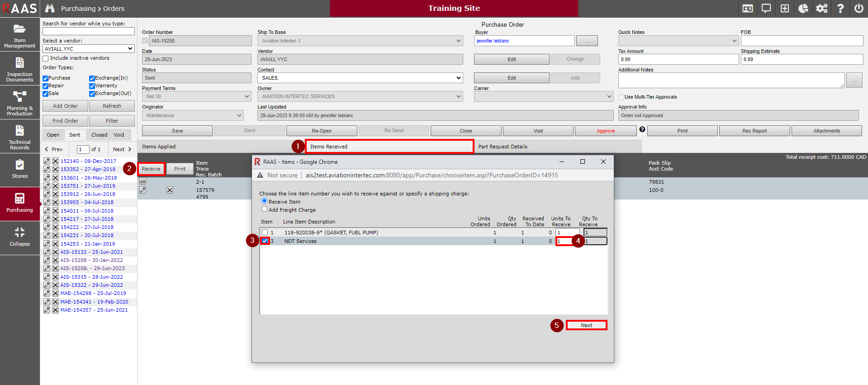Click the help question mark icon
This screenshot has width=868, height=385.
click(840, 9)
